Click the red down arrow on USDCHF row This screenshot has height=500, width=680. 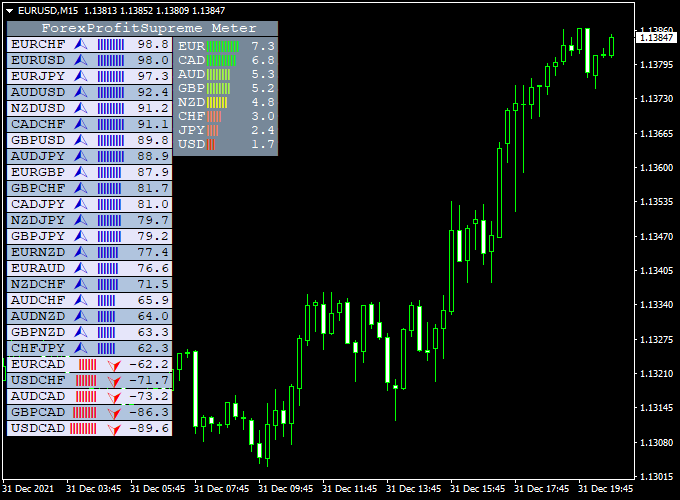click(x=114, y=381)
